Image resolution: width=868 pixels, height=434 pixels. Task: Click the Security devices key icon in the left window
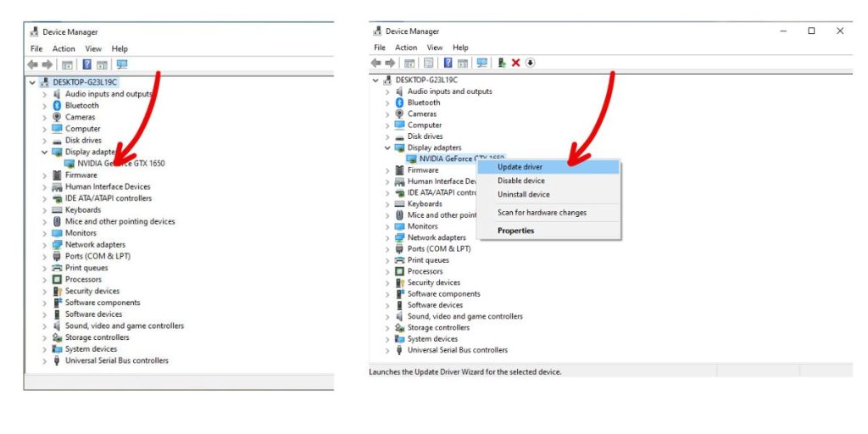(x=57, y=291)
